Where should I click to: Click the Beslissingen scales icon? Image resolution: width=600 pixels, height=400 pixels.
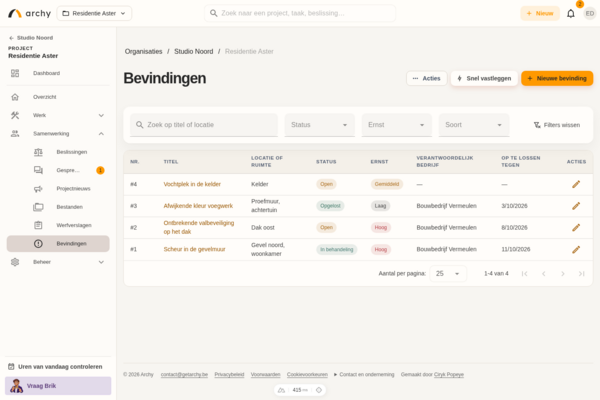(x=38, y=152)
